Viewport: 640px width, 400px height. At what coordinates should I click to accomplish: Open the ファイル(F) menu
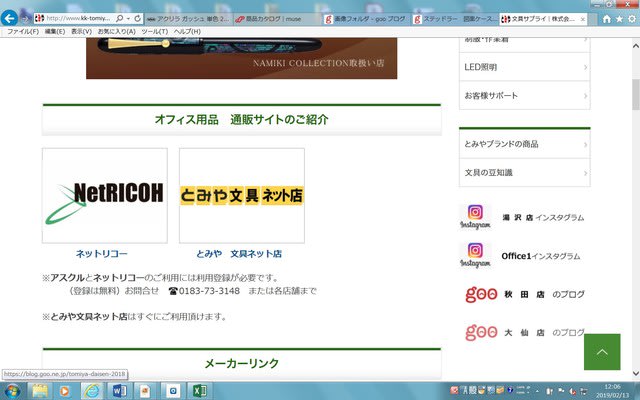tap(23, 31)
